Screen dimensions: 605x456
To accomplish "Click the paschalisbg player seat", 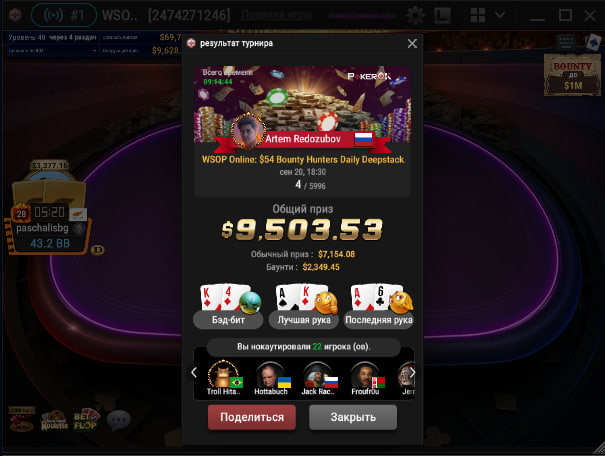I will tap(49, 228).
